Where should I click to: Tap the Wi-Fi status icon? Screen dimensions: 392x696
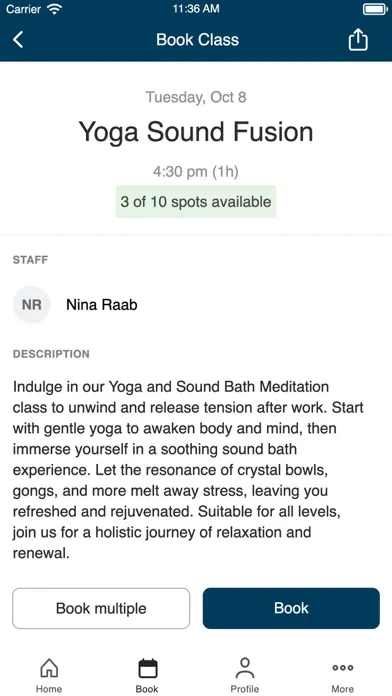(55, 9)
